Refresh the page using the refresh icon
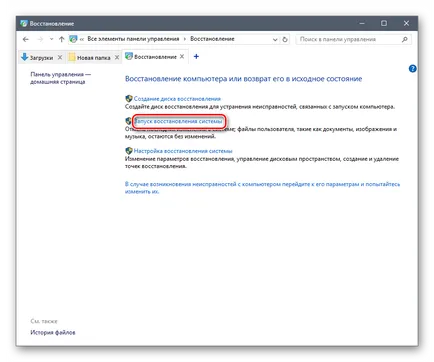 285,39
